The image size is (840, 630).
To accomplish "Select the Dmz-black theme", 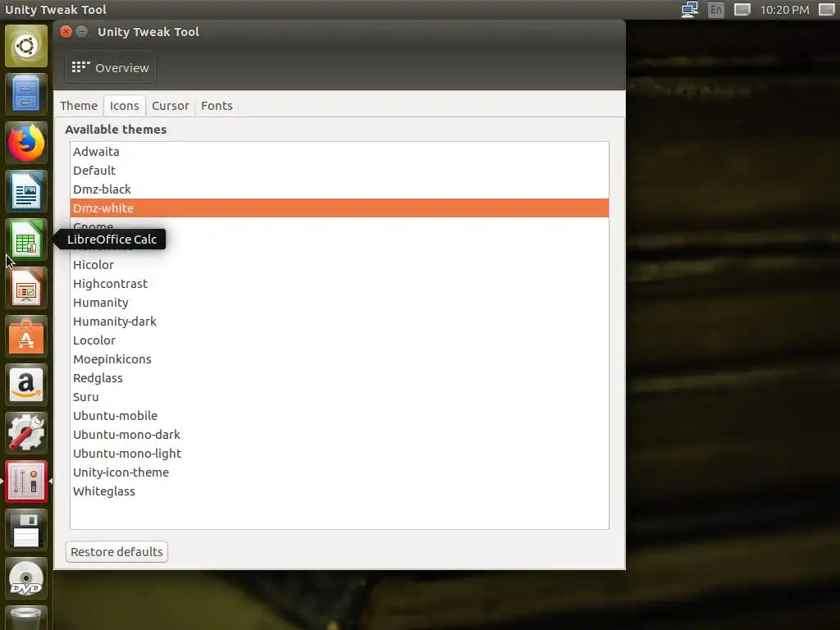I will click(x=340, y=189).
